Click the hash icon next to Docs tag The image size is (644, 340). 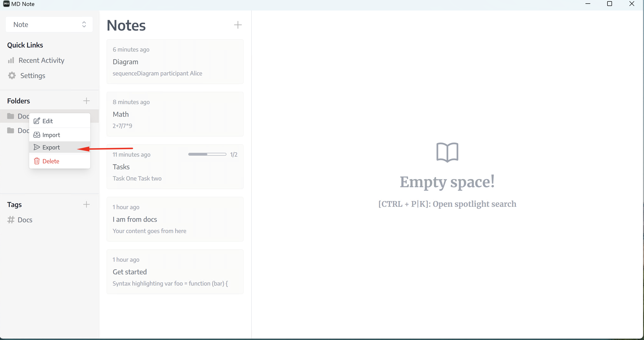click(x=11, y=220)
